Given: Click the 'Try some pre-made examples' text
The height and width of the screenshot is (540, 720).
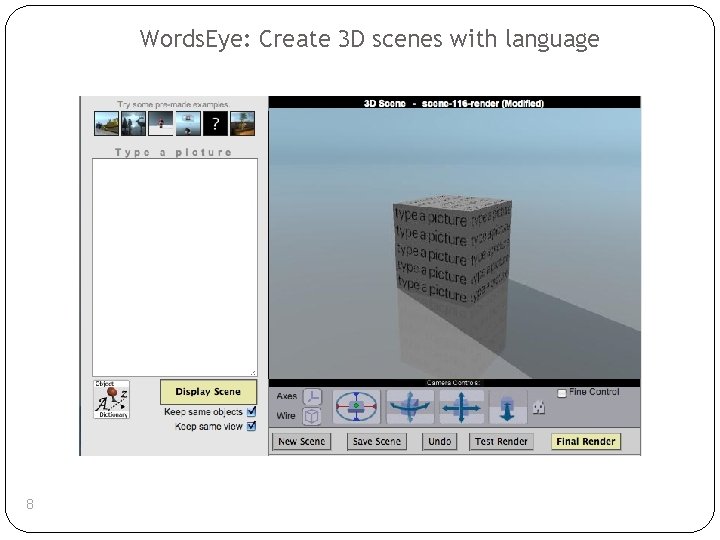Looking at the screenshot, I should click(173, 104).
